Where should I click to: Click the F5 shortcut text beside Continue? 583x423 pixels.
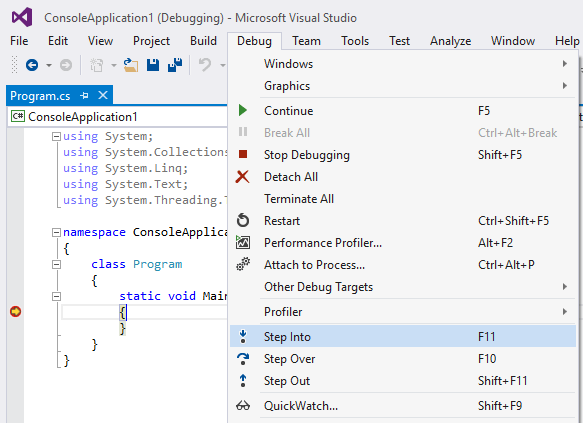[484, 111]
